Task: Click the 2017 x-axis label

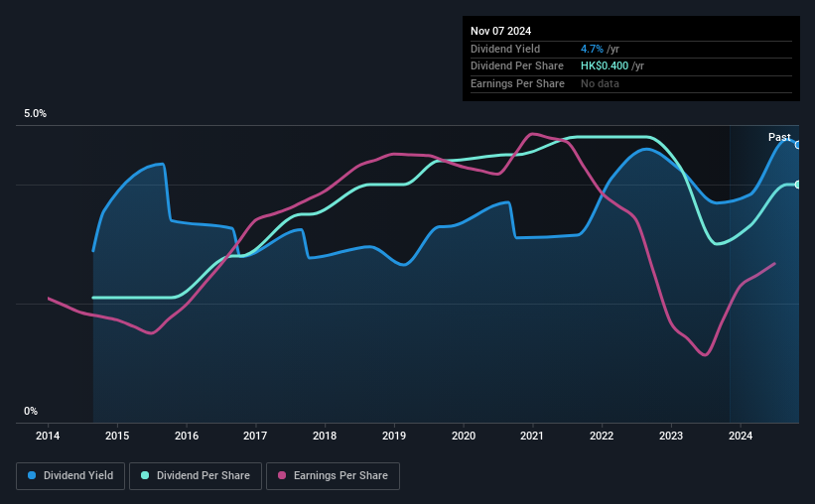Action: 255,436
